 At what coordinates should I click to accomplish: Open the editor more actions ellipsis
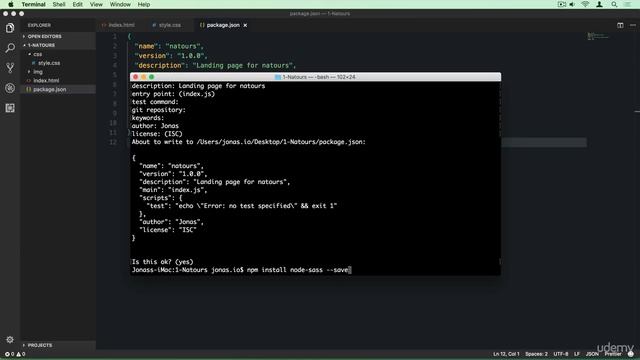click(633, 25)
